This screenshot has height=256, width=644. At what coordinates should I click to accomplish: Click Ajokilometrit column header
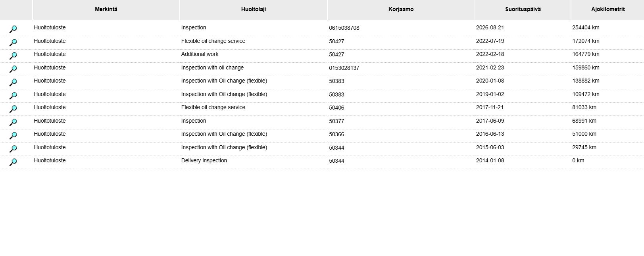608,10
